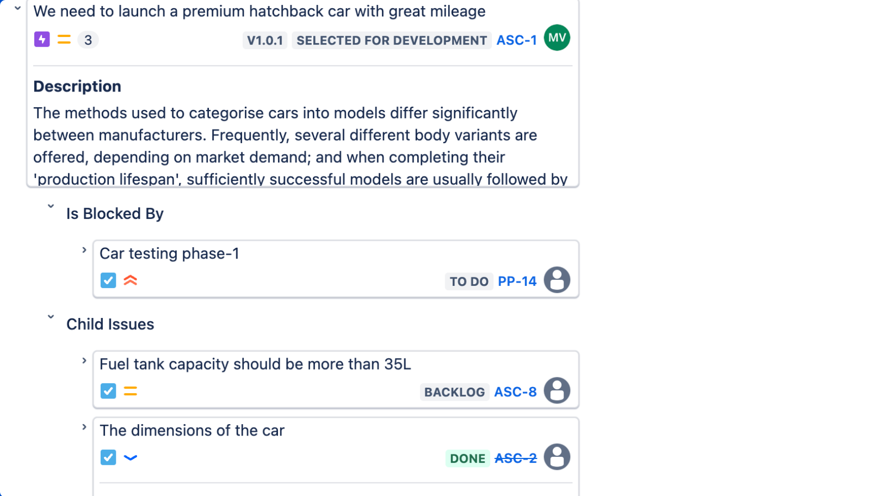Viewport: 871px width, 496px height.
Task: Click the task type checkbox icon on ASC-8
Action: point(108,392)
